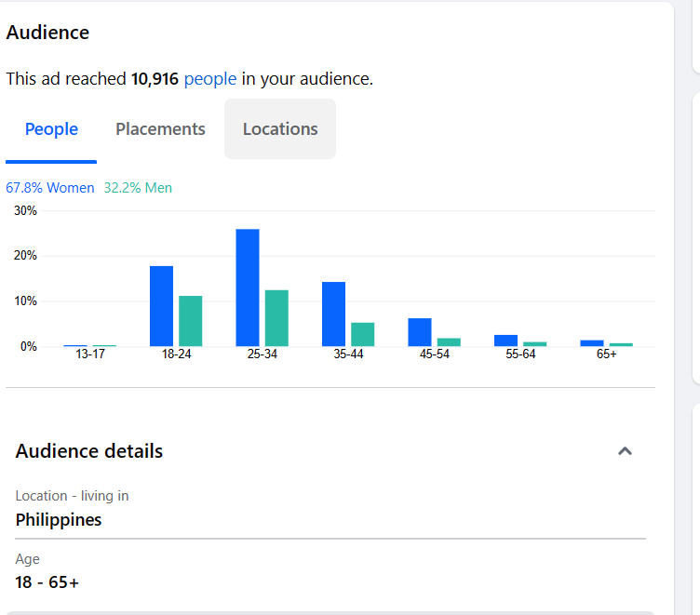The image size is (700, 615).
Task: Click the men bar for 45-54
Action: point(449,341)
